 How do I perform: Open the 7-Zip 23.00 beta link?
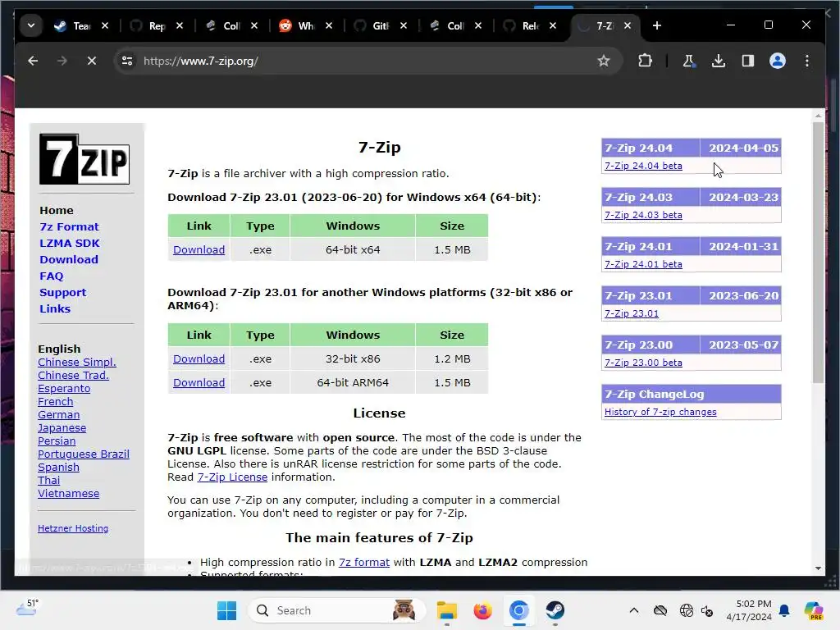(x=643, y=363)
